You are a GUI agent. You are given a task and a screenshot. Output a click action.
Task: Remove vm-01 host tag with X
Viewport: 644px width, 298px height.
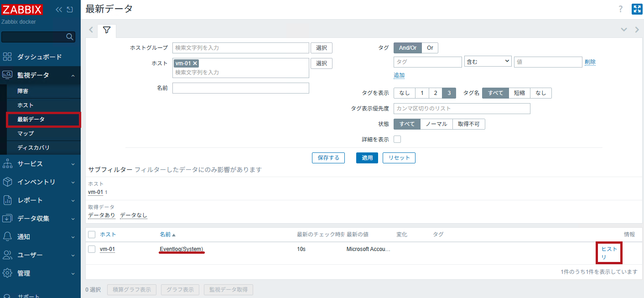point(195,63)
